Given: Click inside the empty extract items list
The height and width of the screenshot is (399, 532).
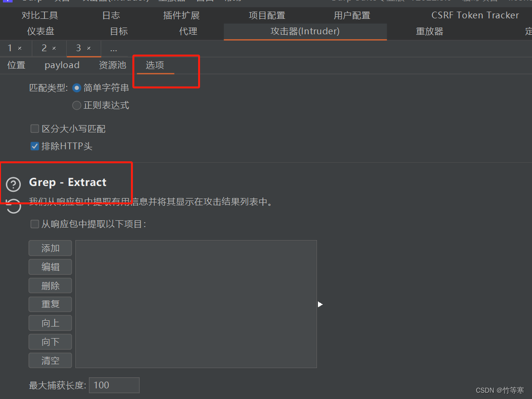Looking at the screenshot, I should pos(196,304).
